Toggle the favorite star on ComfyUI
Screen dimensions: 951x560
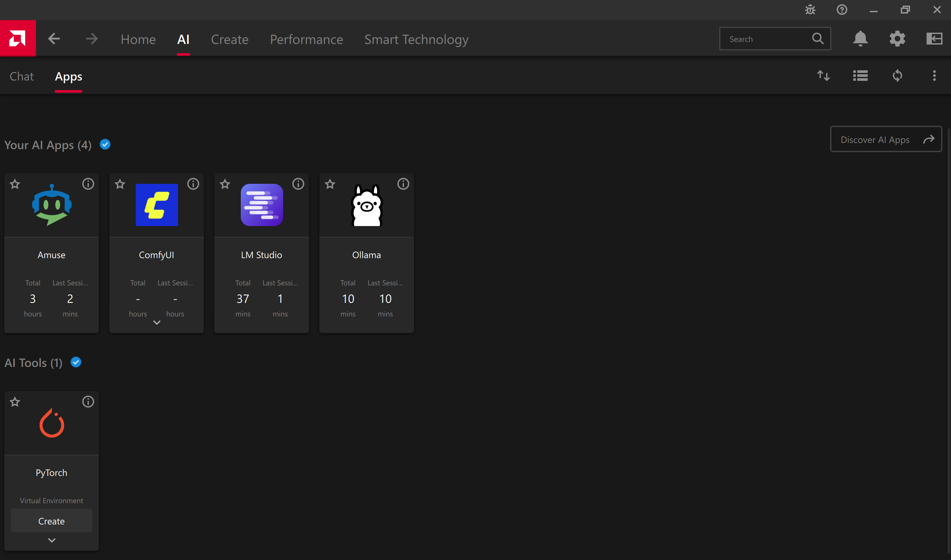pos(120,184)
